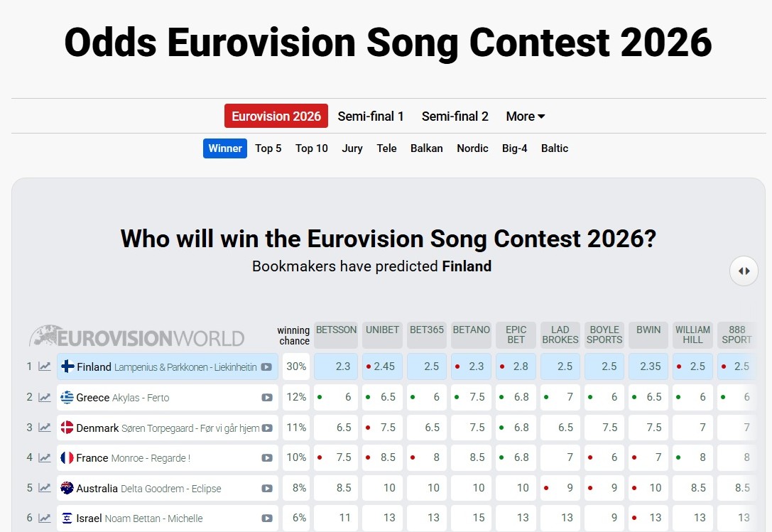Open the trend chart icon for Greece
The image size is (772, 532).
tap(45, 398)
